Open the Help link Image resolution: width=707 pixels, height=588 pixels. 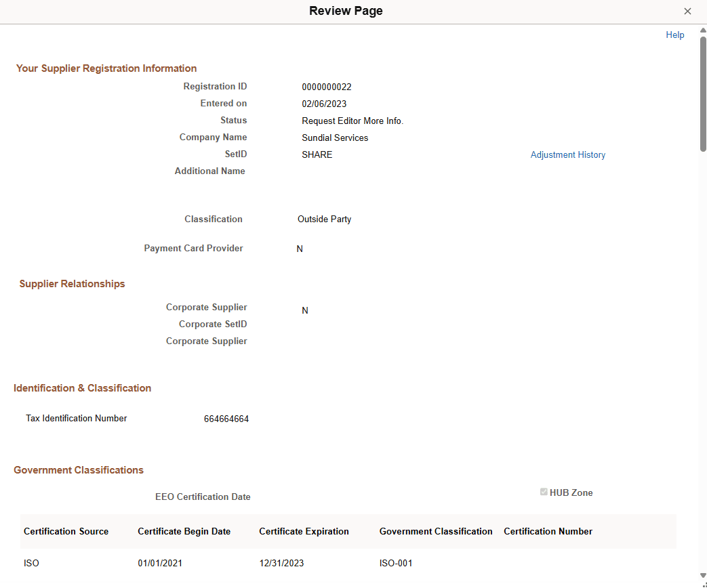click(674, 35)
